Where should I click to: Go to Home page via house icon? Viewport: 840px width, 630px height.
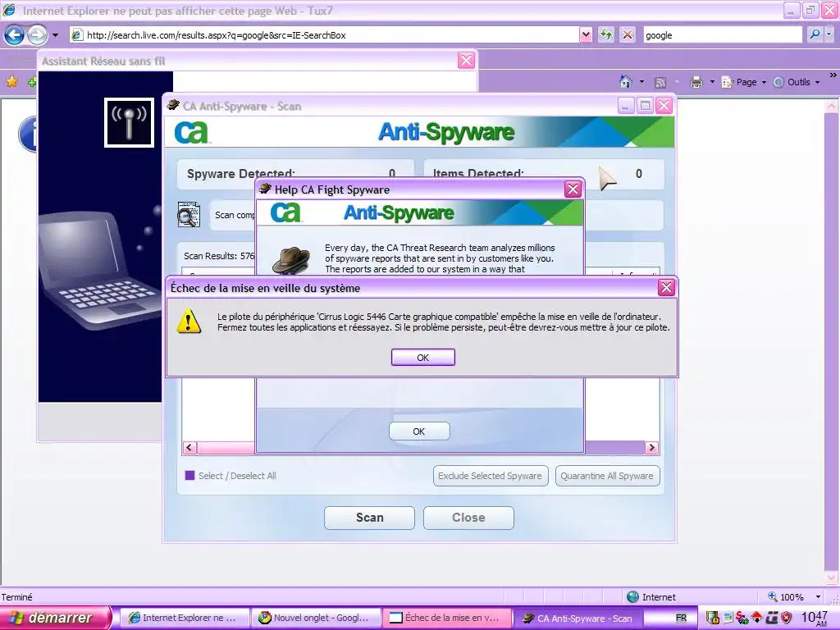pyautogui.click(x=626, y=82)
